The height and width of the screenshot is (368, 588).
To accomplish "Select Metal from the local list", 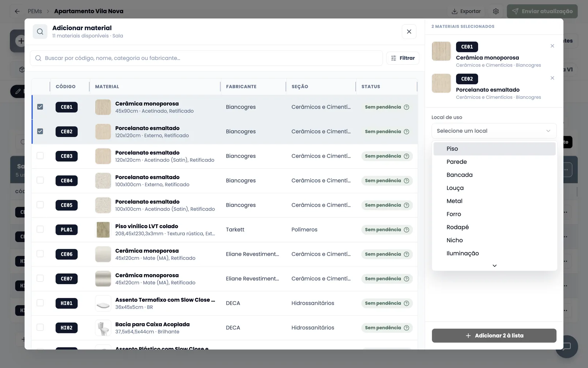I will [x=495, y=201].
